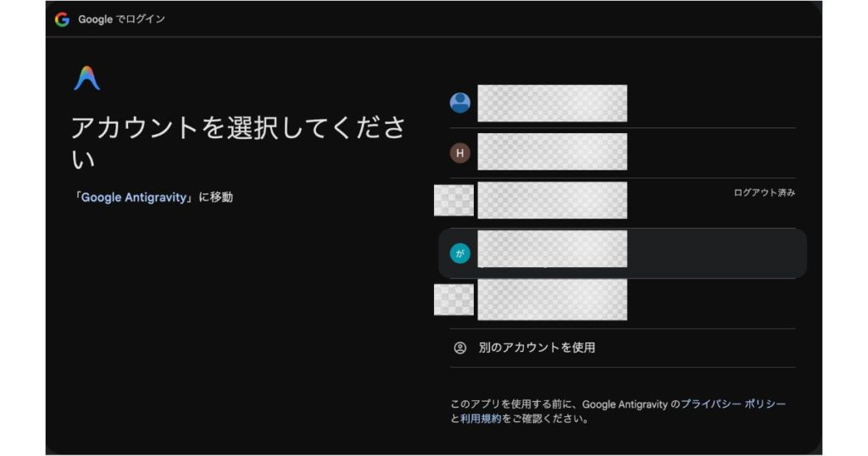Click the Google Antigravity rainbow A logo

[86, 79]
